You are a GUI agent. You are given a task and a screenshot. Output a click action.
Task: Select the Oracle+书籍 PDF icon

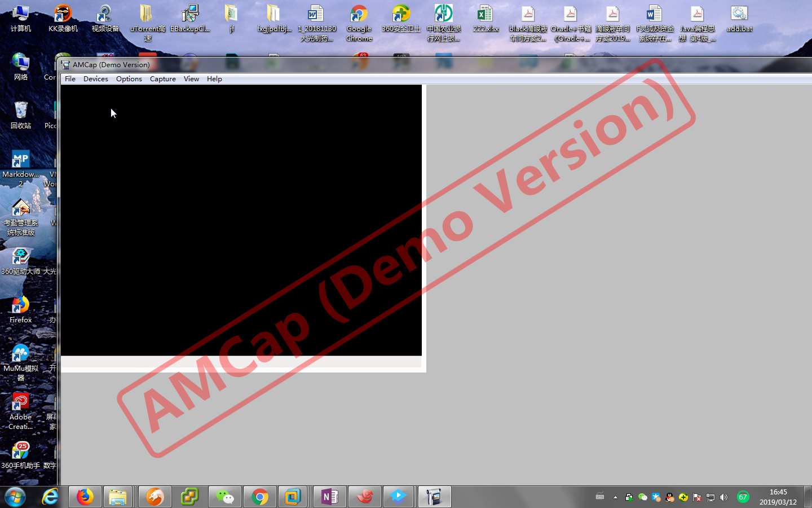click(571, 24)
